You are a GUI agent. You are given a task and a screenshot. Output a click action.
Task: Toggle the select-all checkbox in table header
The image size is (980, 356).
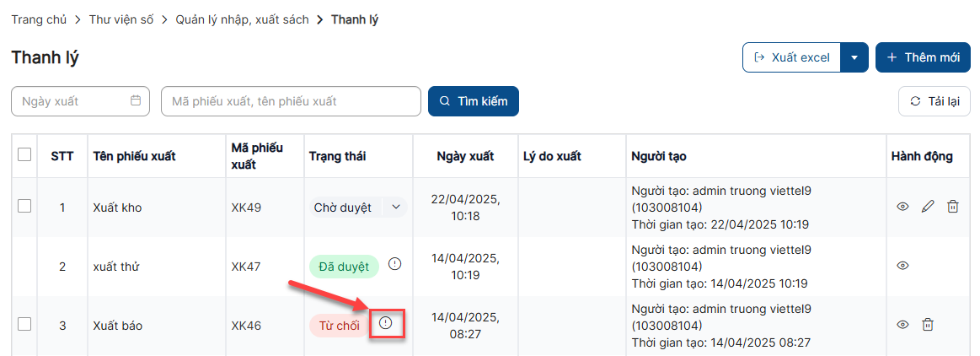(x=24, y=154)
